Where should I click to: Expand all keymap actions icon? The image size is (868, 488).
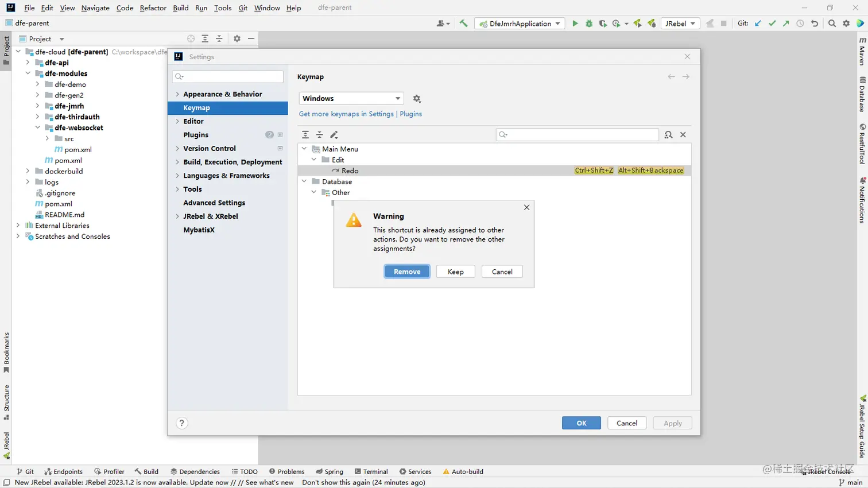pos(305,134)
